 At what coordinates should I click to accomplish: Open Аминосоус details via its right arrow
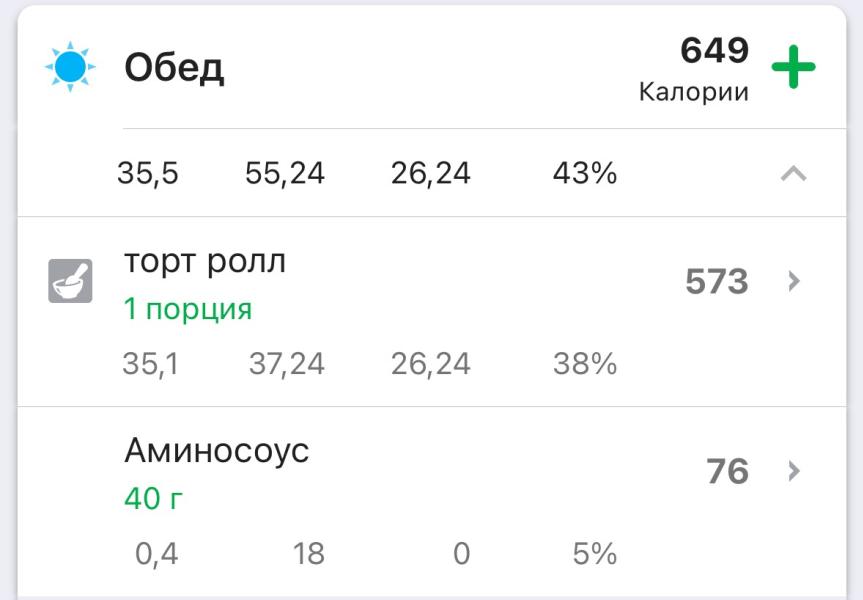point(795,471)
